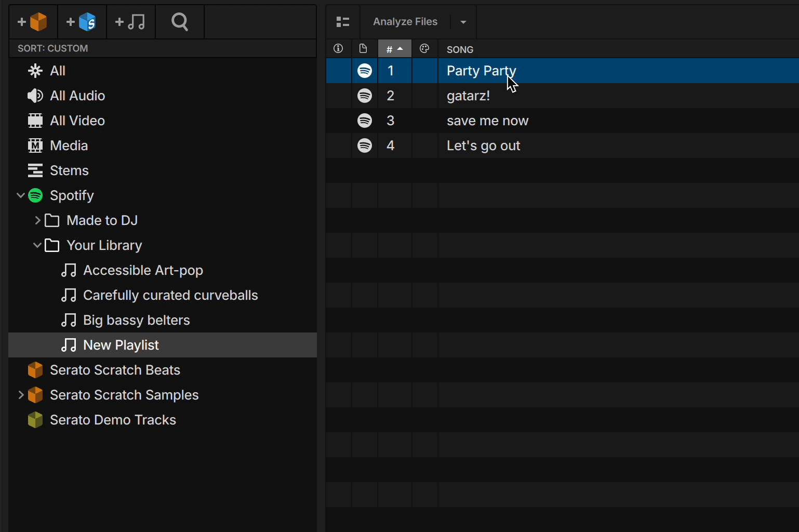Screen dimensions: 799x532
Task: Open the Big bassy belters playlist
Action: pyautogui.click(x=163, y=320)
